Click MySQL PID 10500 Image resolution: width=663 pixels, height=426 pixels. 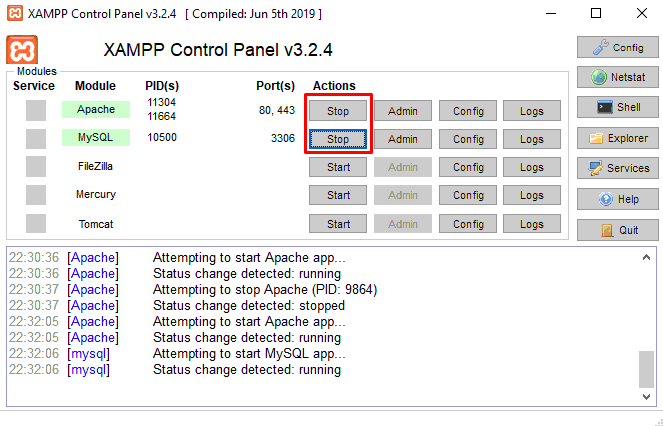click(162, 137)
